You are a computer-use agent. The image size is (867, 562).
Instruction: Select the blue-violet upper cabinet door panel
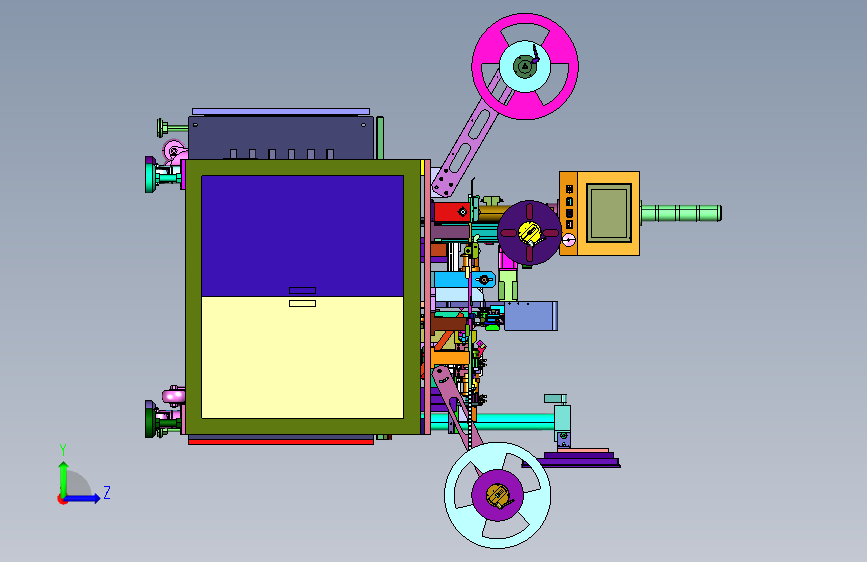(302, 236)
